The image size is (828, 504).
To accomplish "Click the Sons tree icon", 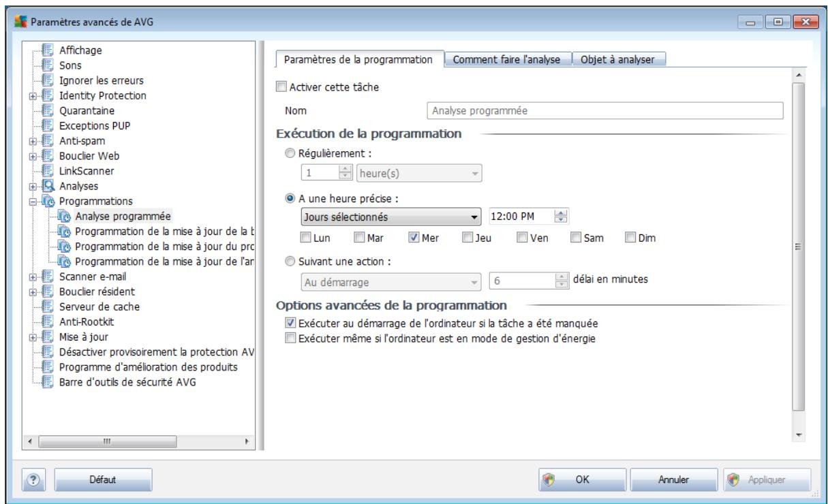I will click(x=46, y=66).
